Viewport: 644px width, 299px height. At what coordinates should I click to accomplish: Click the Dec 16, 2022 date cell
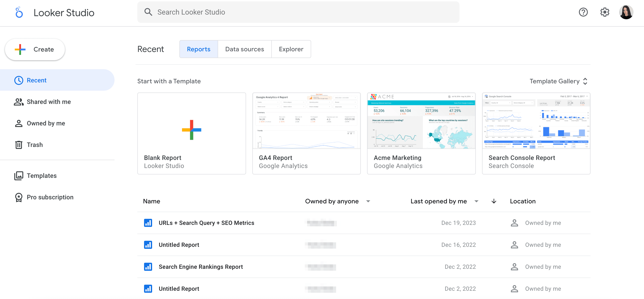tap(458, 245)
